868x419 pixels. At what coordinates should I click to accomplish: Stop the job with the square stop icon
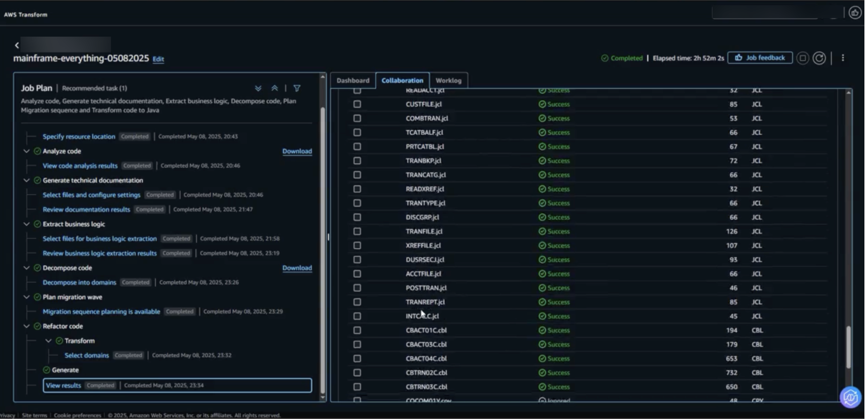point(802,58)
